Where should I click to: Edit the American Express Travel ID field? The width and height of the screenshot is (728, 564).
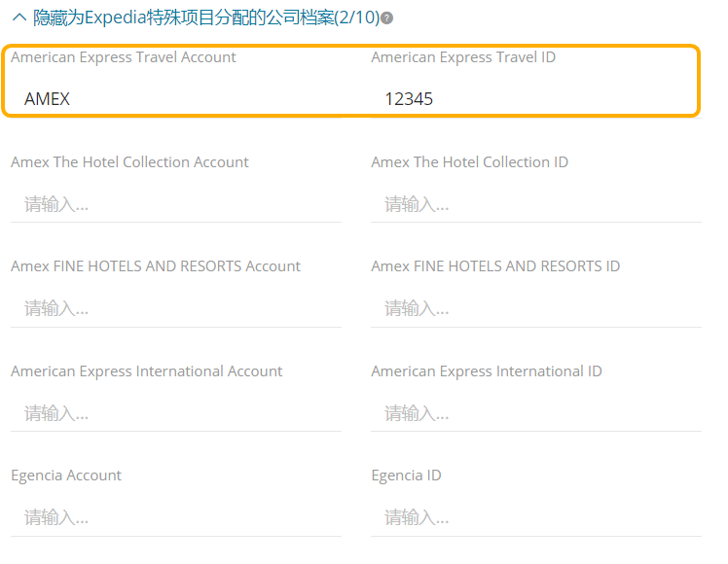(536, 99)
